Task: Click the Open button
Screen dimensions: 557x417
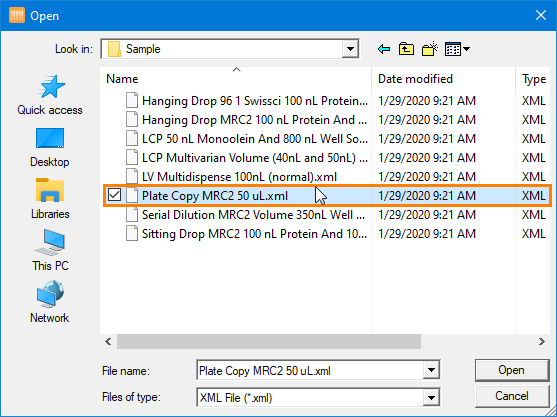Action: coord(512,370)
